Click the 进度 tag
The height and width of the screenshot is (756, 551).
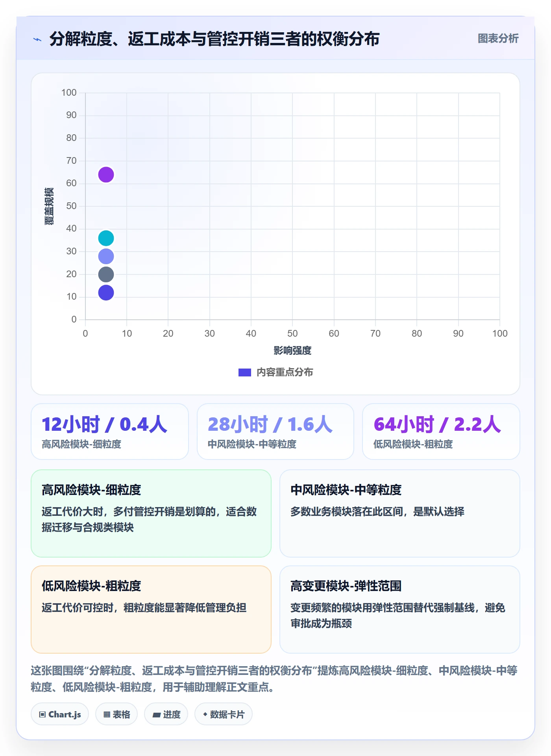pos(166,714)
